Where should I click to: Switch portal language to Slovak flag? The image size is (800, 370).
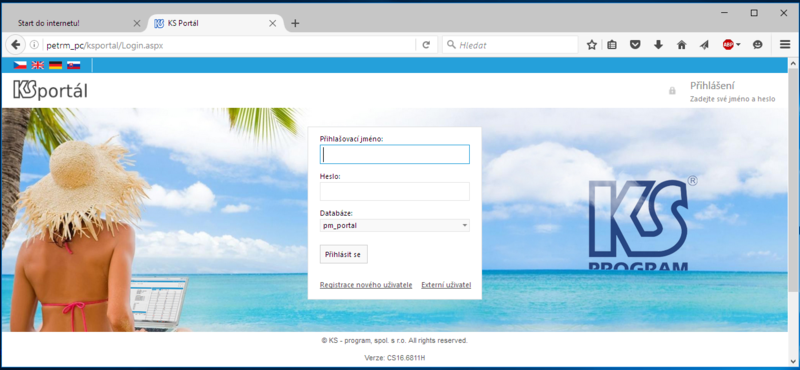coord(73,65)
